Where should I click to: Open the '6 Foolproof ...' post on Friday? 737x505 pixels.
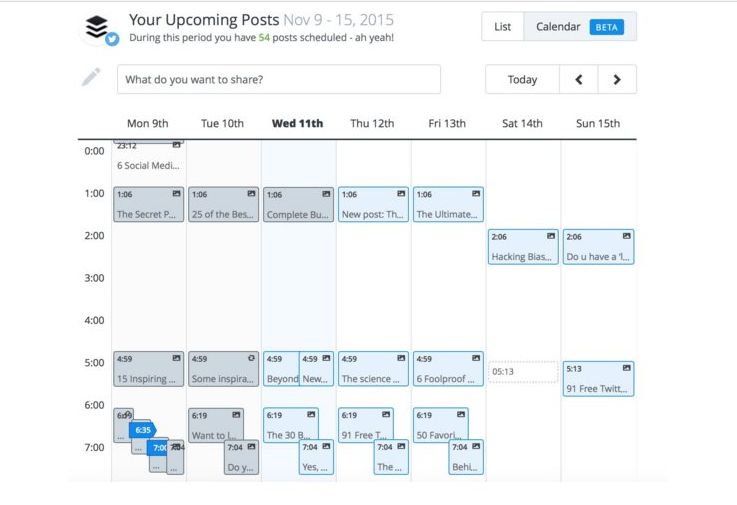pyautogui.click(x=448, y=369)
